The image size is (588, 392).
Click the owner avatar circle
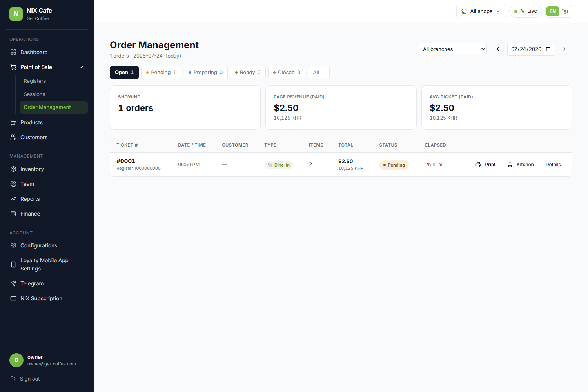[16, 360]
